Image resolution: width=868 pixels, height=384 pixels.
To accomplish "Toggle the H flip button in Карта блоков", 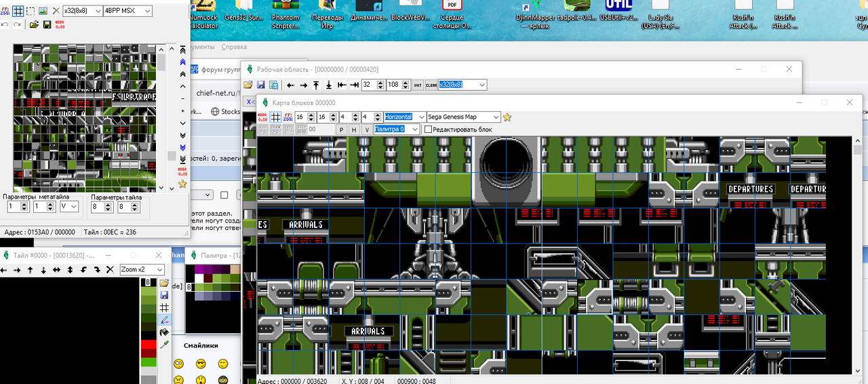I will (x=354, y=129).
